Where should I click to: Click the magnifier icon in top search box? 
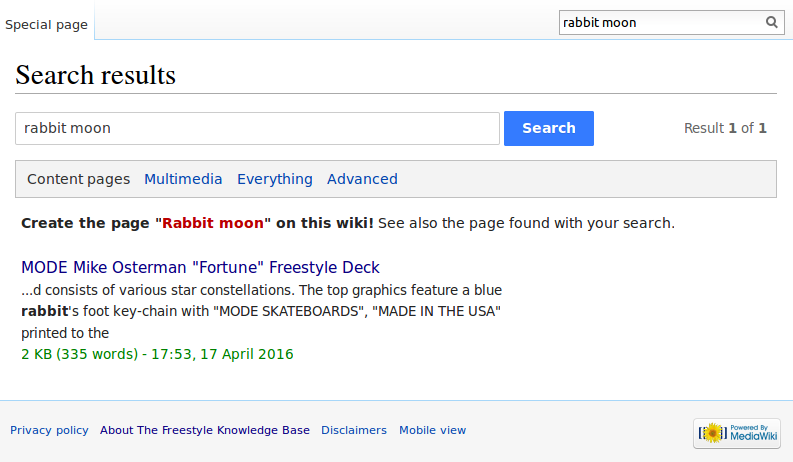(x=772, y=22)
